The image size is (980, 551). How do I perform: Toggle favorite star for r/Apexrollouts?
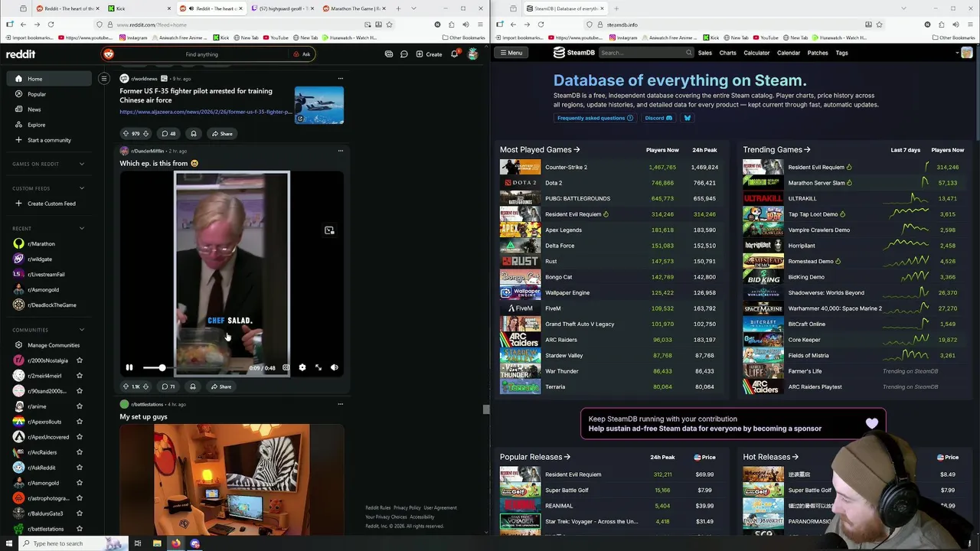click(x=79, y=422)
